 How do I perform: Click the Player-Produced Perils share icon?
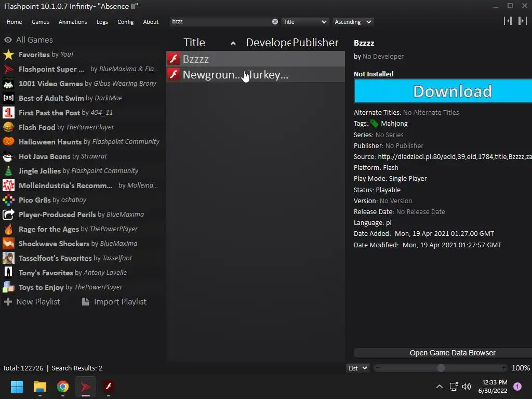8,215
